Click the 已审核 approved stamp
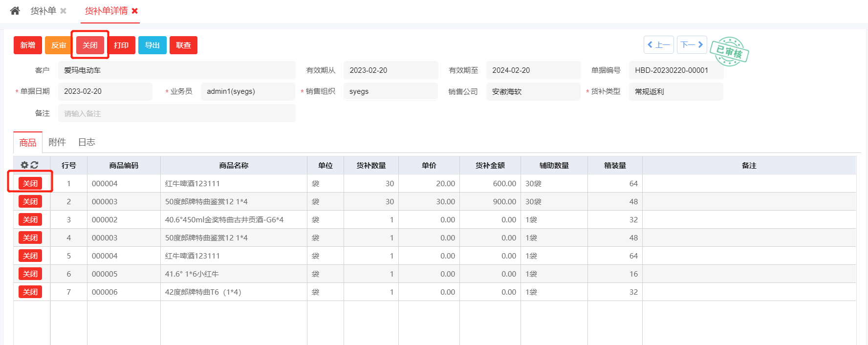This screenshot has height=345, width=868. [729, 51]
